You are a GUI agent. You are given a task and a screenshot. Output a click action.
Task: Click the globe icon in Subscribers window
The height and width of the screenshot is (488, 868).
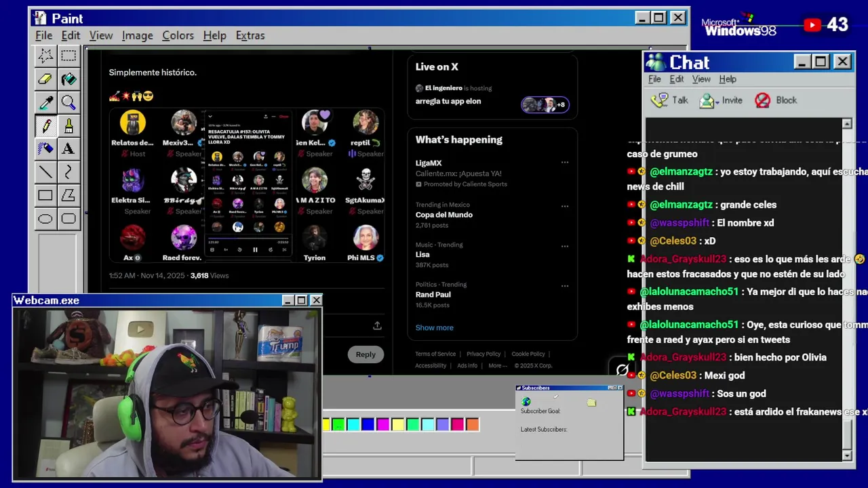coord(526,402)
